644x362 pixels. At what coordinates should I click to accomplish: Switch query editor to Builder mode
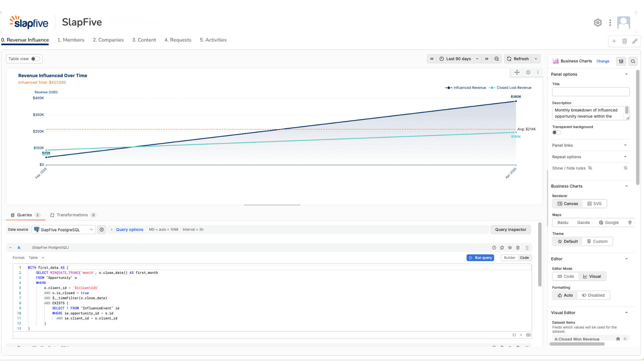pyautogui.click(x=509, y=258)
